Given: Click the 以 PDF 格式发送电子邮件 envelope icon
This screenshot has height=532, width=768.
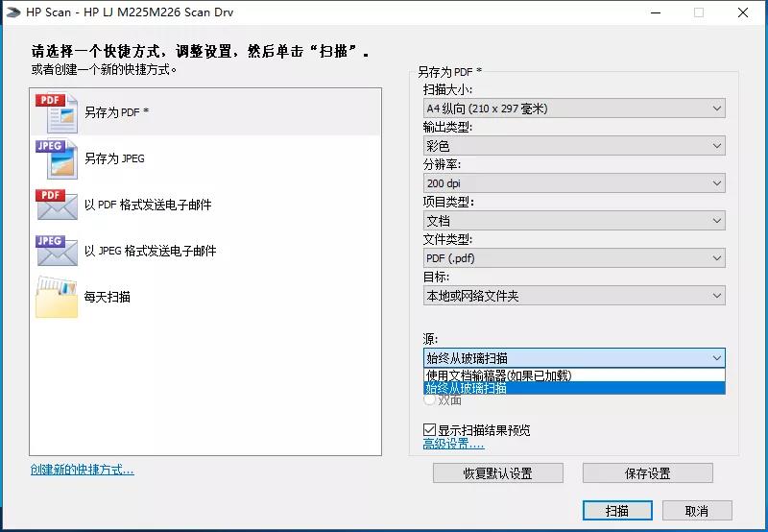Looking at the screenshot, I should [x=56, y=205].
